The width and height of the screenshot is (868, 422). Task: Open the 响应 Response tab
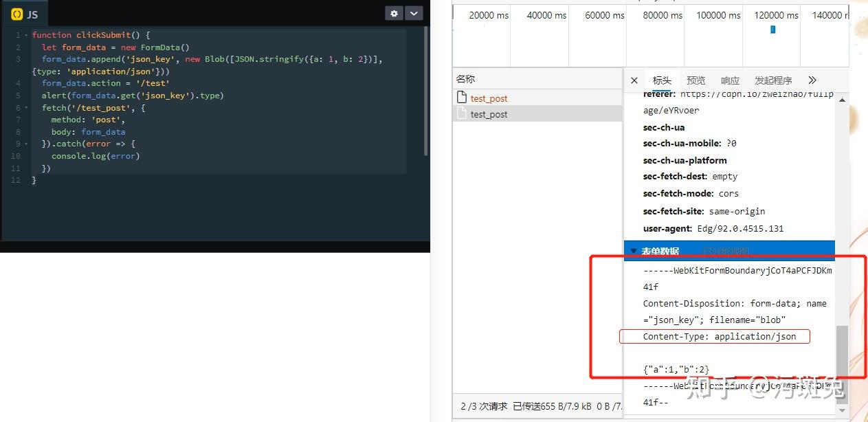click(729, 80)
